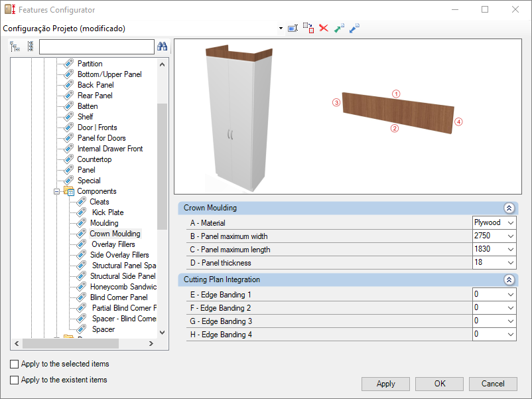Enable Apply to the existent items
The height and width of the screenshot is (399, 532).
14,380
